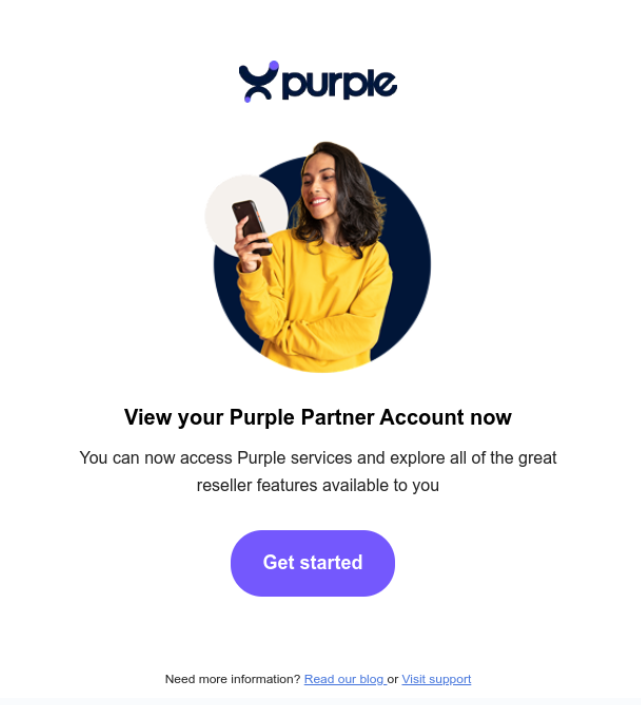Click the lower purple dot on the logo symbol

pyautogui.click(x=248, y=98)
